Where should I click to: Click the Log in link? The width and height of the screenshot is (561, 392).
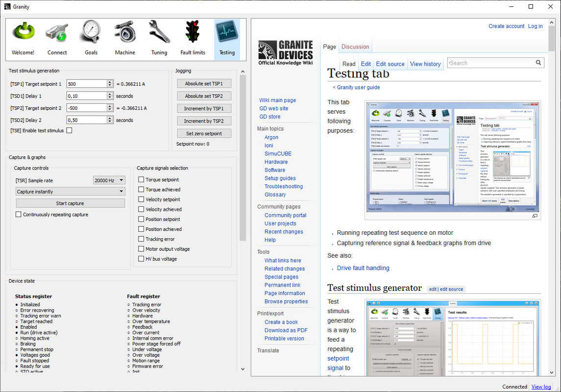click(535, 26)
